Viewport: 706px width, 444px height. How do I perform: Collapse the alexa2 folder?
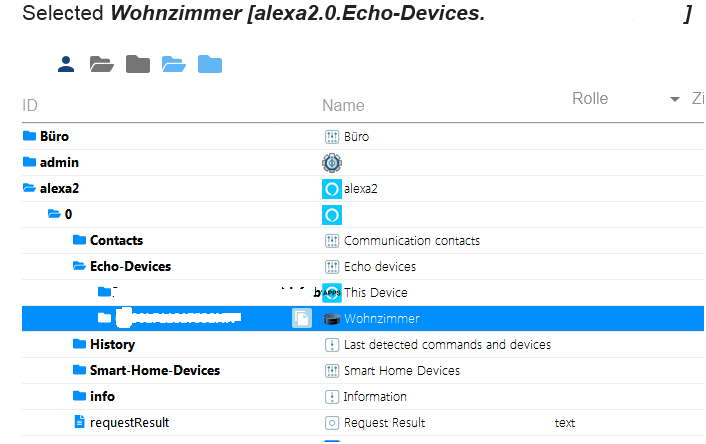tap(30, 188)
